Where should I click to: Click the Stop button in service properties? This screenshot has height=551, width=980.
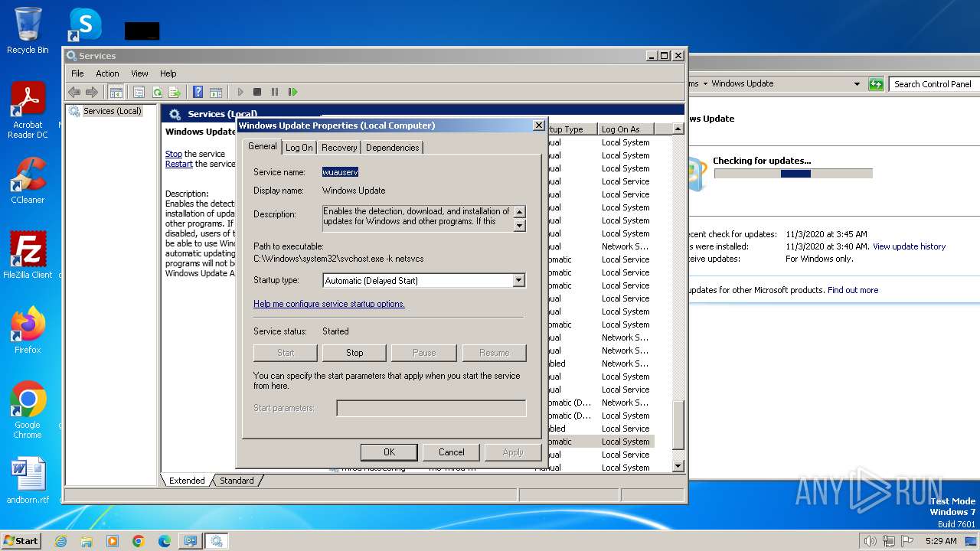354,353
